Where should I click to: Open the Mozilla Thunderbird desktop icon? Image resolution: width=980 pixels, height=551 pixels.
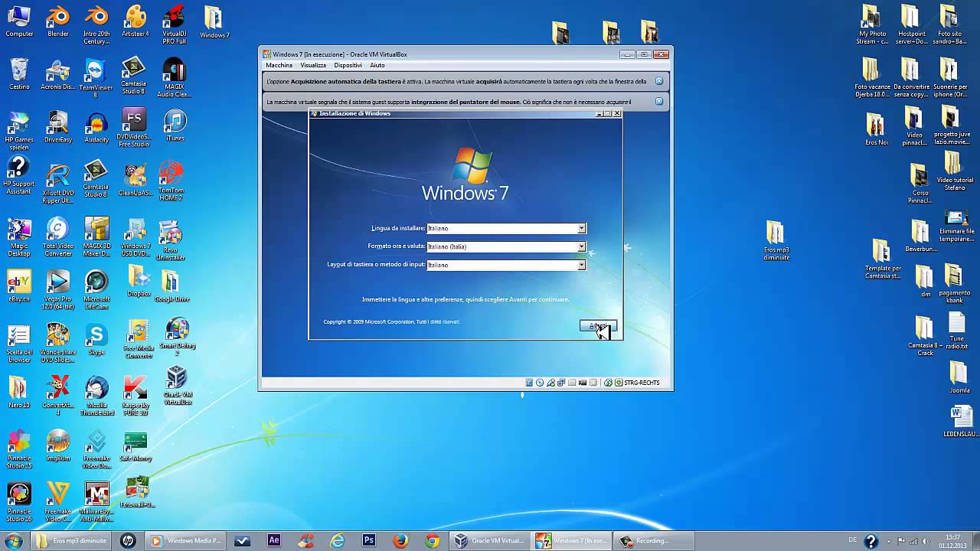point(96,396)
